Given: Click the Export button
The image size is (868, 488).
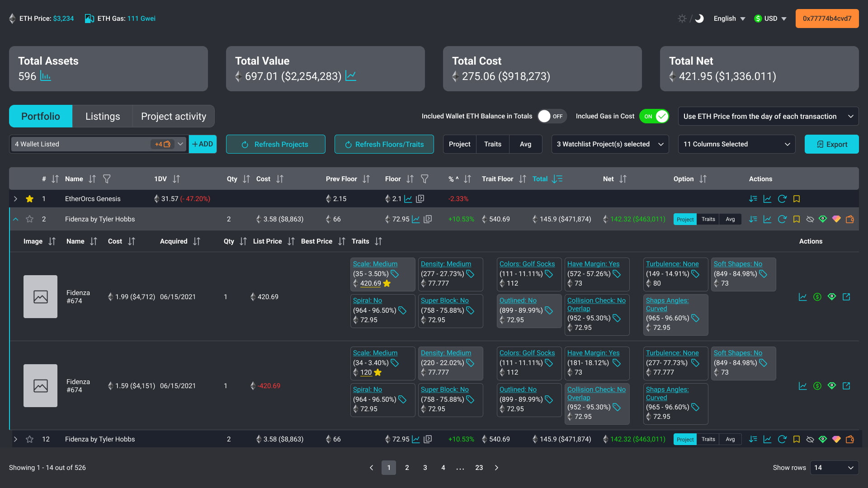Looking at the screenshot, I should point(831,144).
